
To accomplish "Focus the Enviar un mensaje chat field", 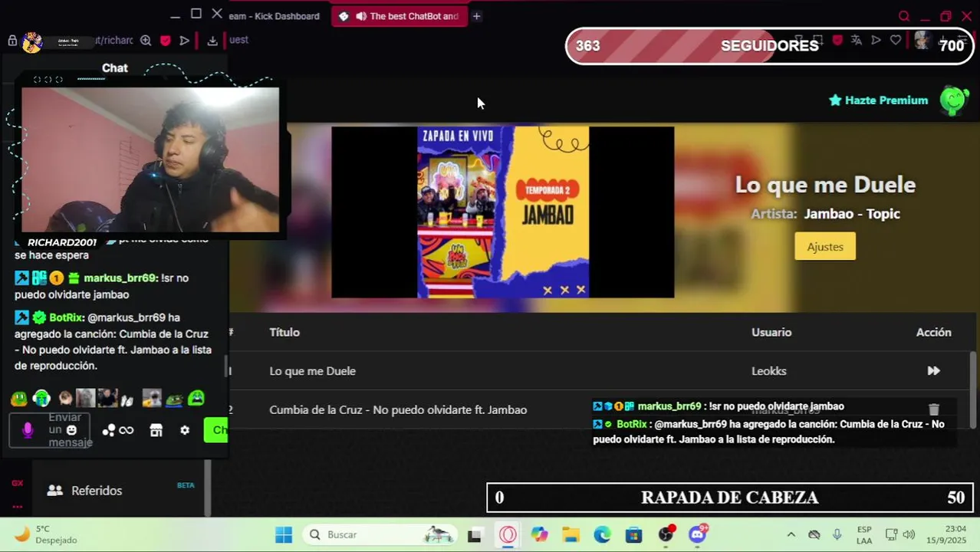I will [50, 430].
